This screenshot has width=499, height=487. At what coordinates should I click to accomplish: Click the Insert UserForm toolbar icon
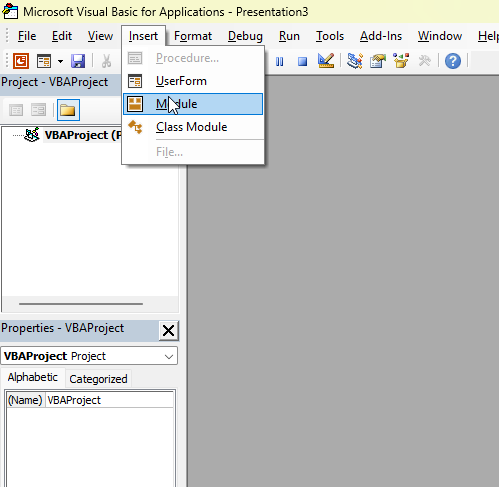(x=44, y=61)
